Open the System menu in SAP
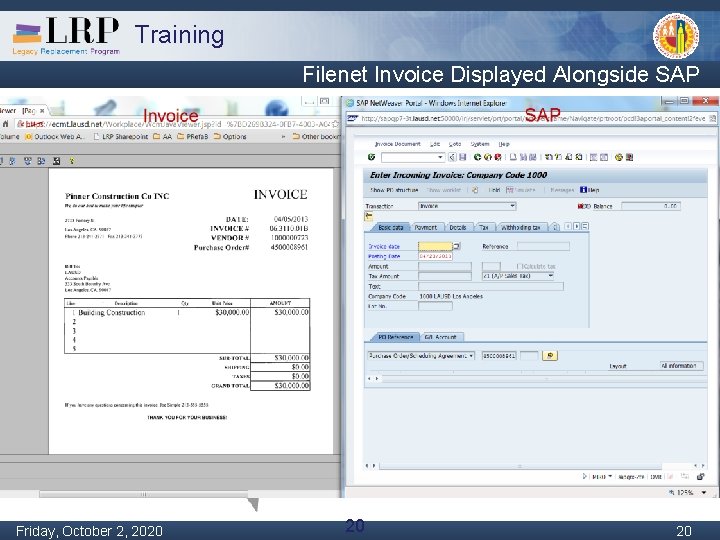The height and width of the screenshot is (540, 720). pyautogui.click(x=480, y=144)
